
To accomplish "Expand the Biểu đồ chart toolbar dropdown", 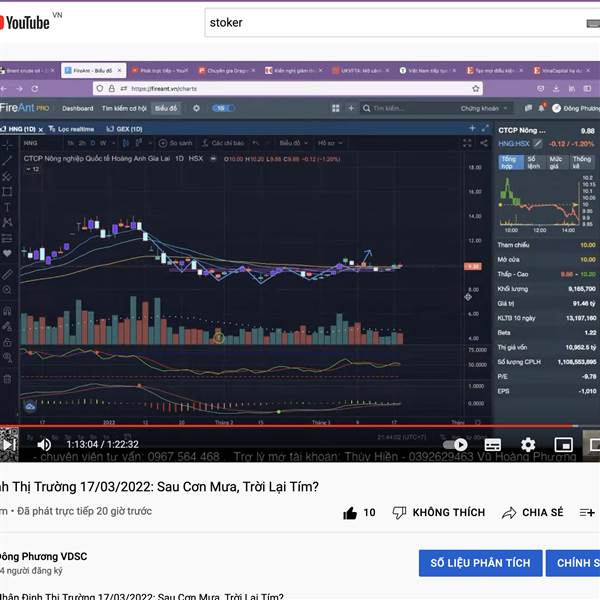I will tap(293, 143).
